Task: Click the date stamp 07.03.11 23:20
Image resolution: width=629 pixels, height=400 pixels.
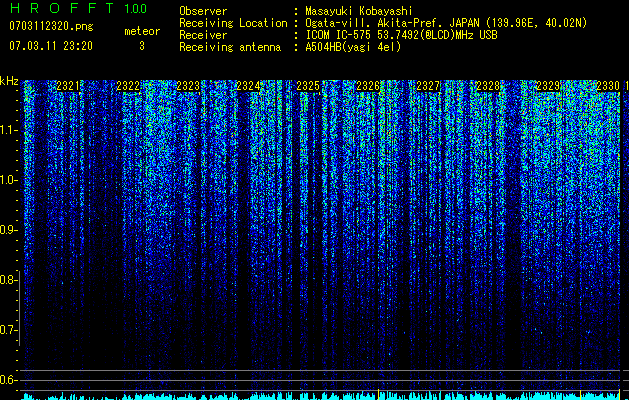Action: [x=51, y=46]
